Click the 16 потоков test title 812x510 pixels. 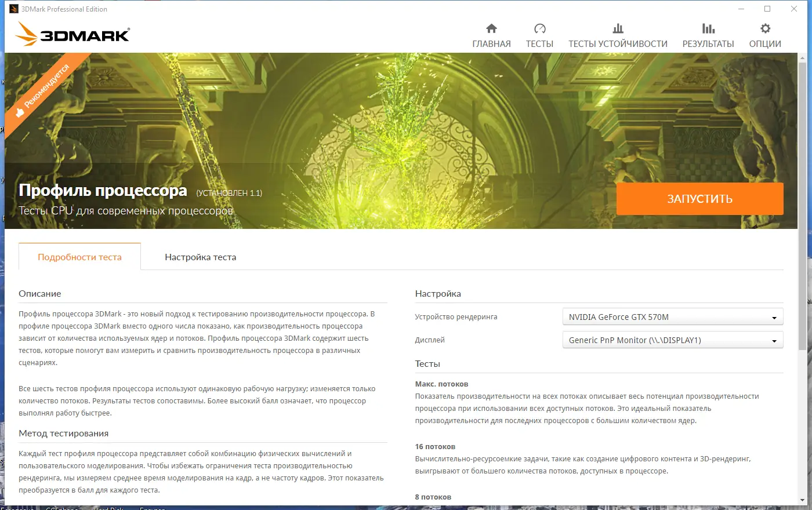[x=435, y=447]
